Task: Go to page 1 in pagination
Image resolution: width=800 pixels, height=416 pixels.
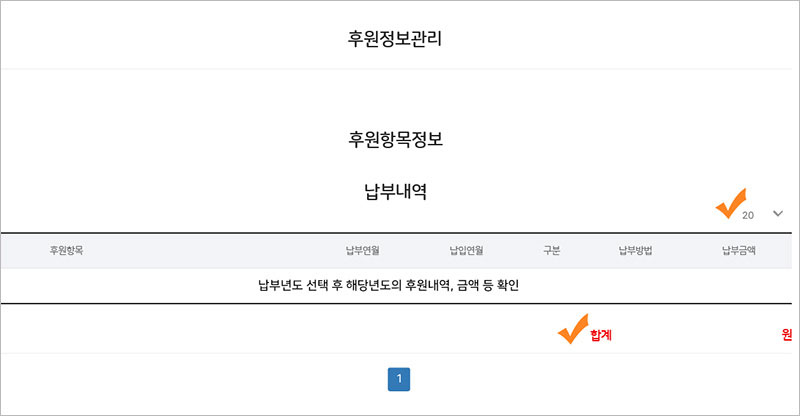Action: pos(399,379)
